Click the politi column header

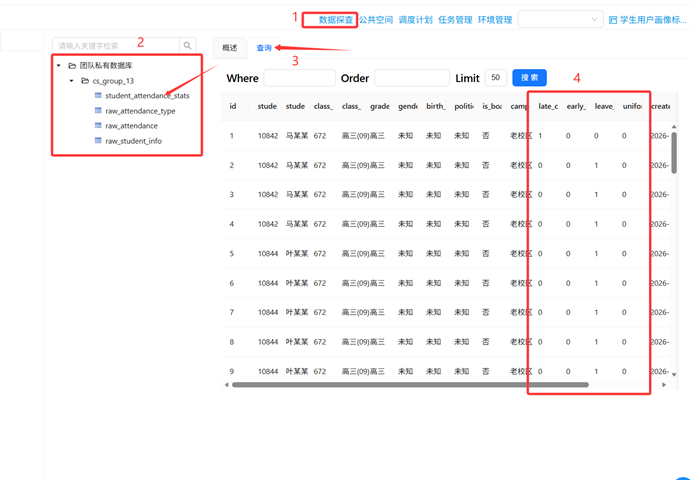[464, 106]
